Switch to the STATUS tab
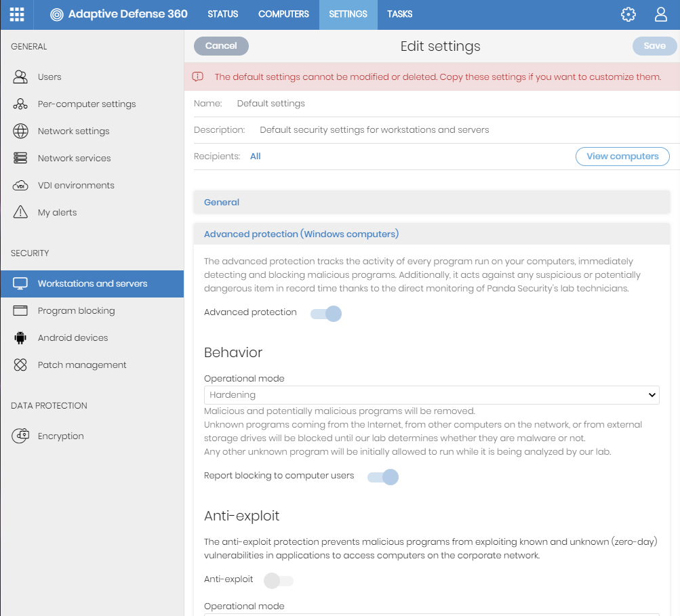 click(223, 14)
